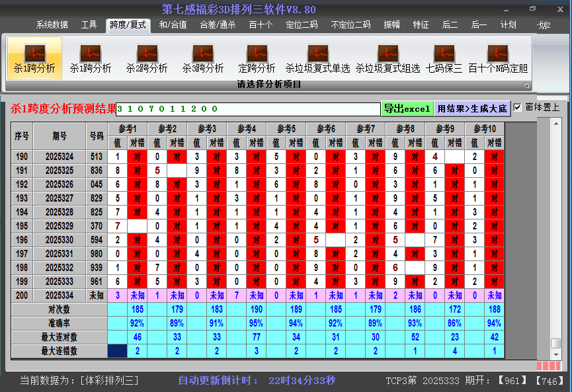572x392 pixels.
Task: Switch to the 和/合值 tab
Action: pyautogui.click(x=173, y=25)
